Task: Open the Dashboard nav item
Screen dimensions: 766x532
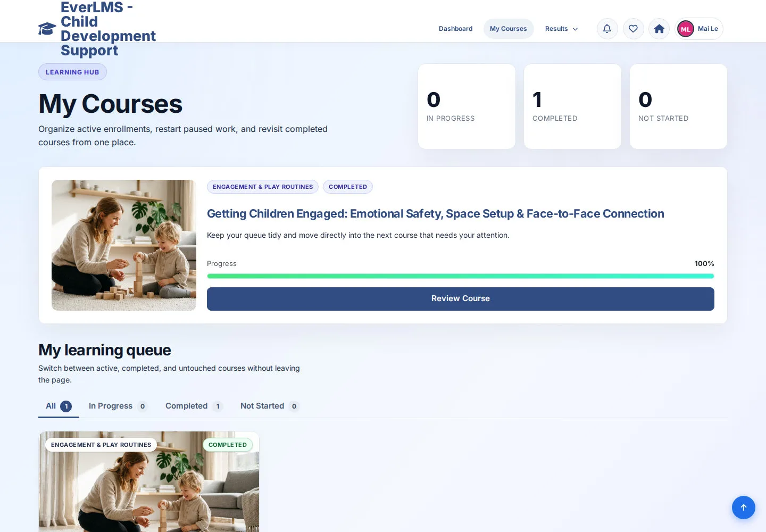Action: coord(455,29)
